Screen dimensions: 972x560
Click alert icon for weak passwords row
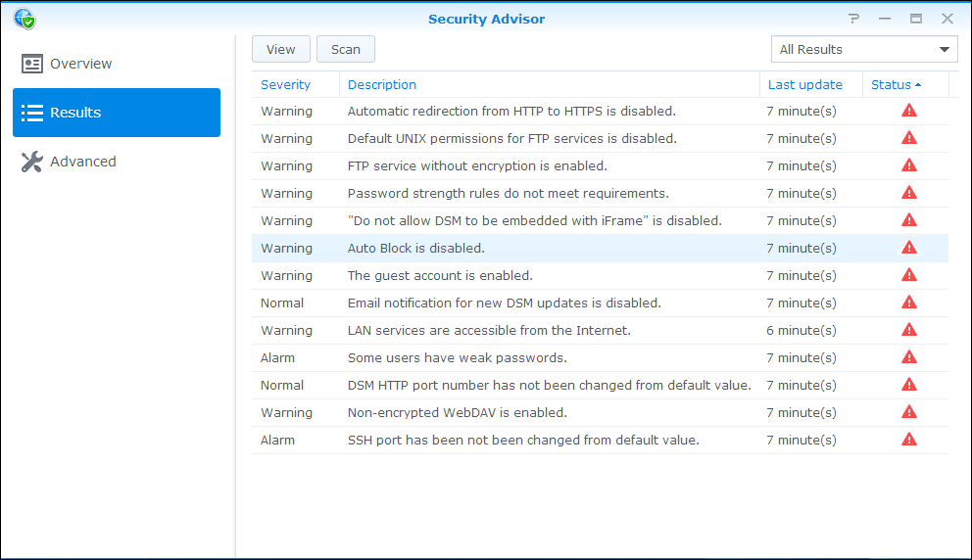[x=908, y=357]
